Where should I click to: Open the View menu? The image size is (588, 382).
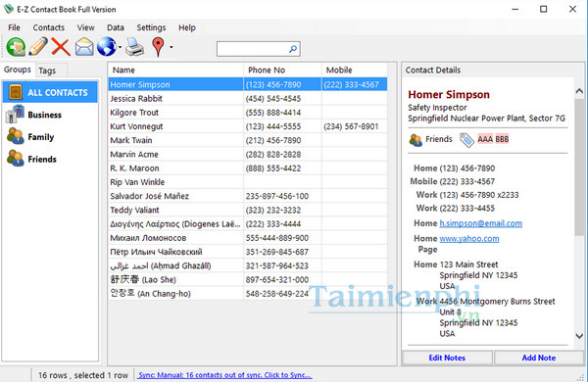85,27
